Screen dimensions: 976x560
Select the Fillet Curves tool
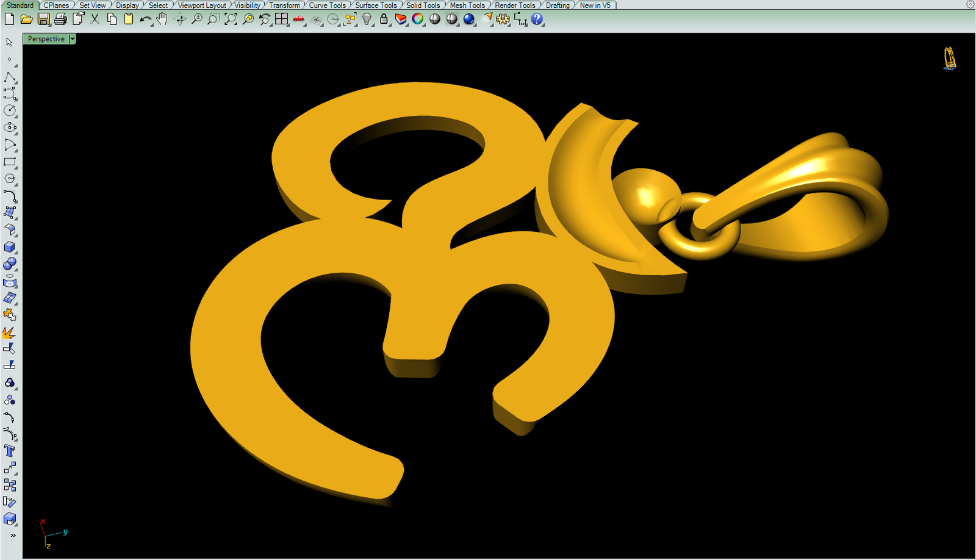pos(9,196)
